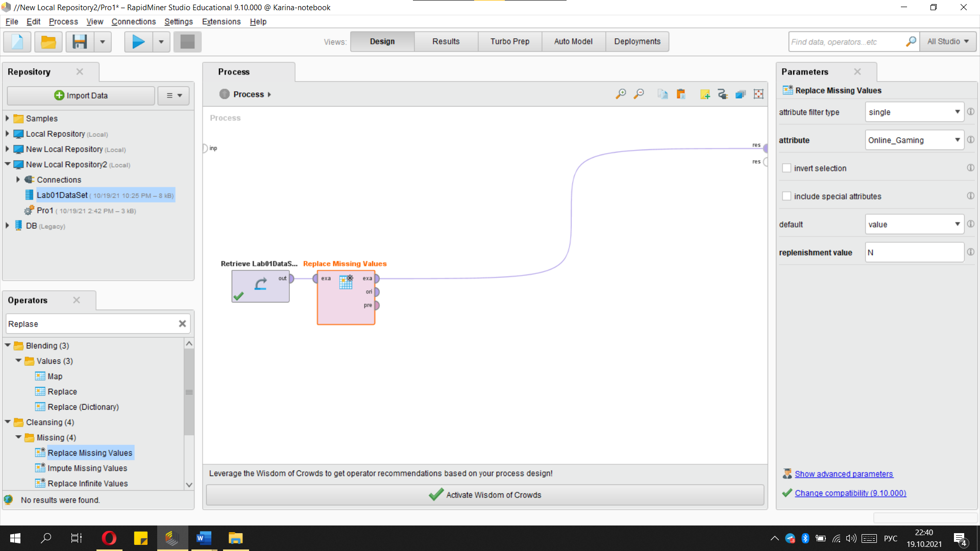
Task: Select the Replace Infinite Values operator
Action: 82,483
